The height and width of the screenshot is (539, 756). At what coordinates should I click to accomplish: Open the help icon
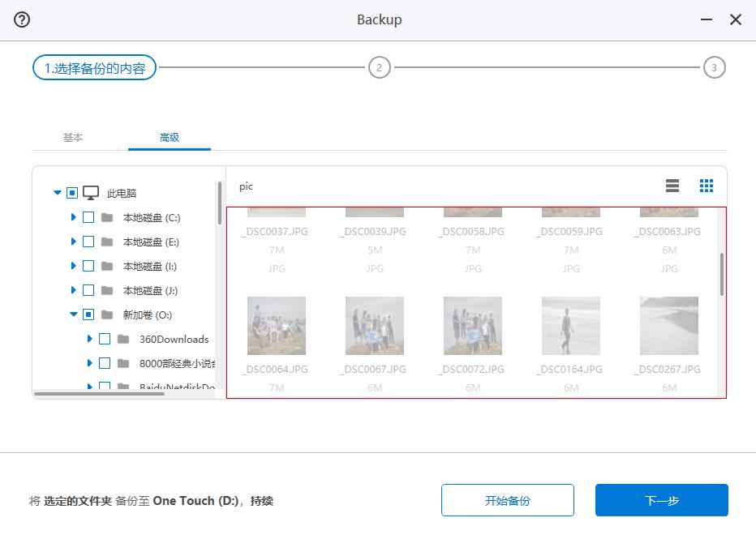21,19
